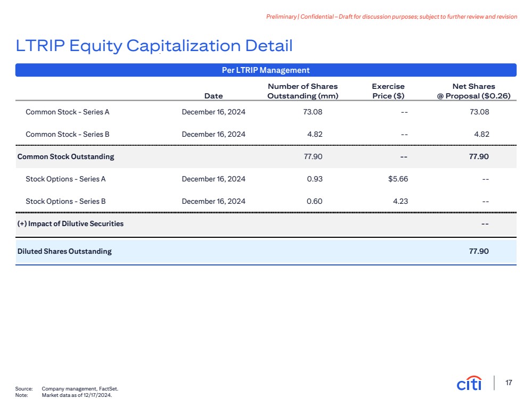
Task: Select the 'Stock Options - Series A' label
Action: 66,179
